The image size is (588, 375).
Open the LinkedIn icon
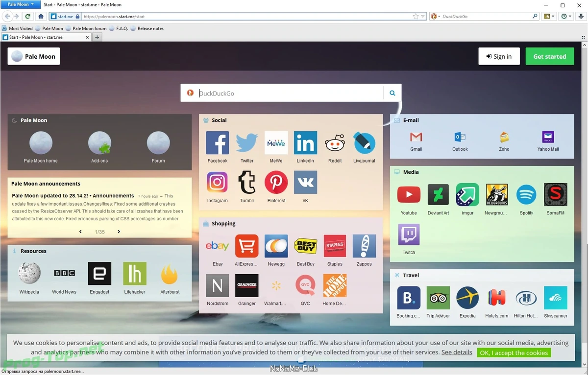click(305, 143)
